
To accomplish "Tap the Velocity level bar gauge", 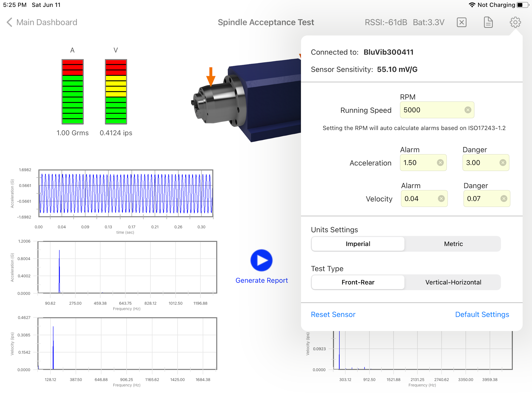I will tap(116, 91).
